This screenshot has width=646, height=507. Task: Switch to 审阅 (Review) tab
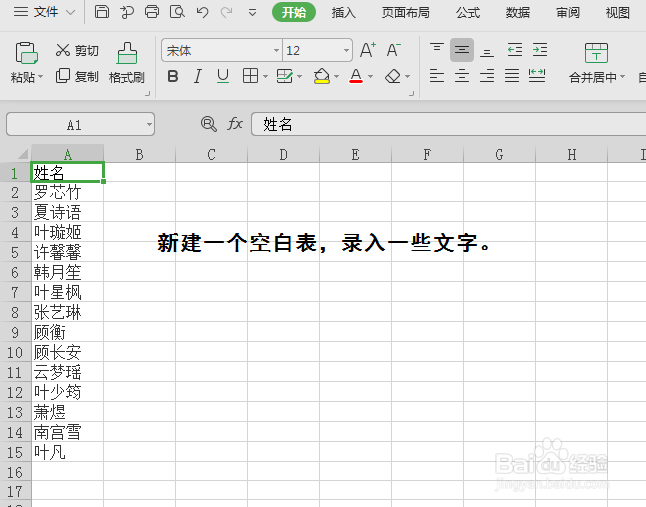(568, 12)
